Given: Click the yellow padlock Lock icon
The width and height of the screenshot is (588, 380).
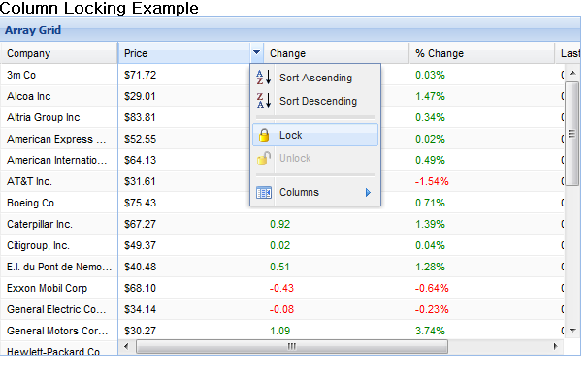Looking at the screenshot, I should (x=264, y=135).
